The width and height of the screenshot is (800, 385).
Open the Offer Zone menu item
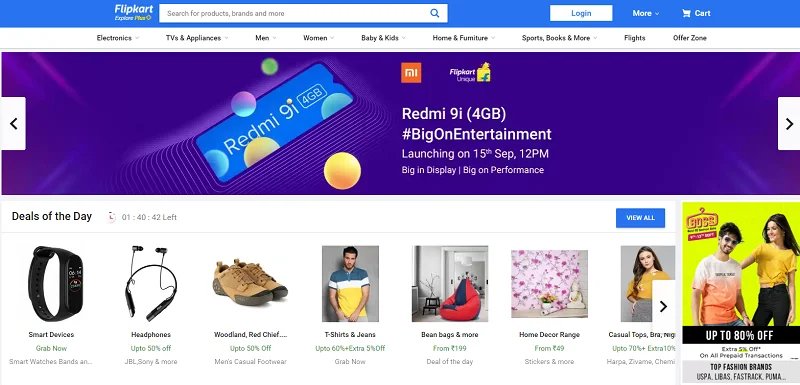689,38
